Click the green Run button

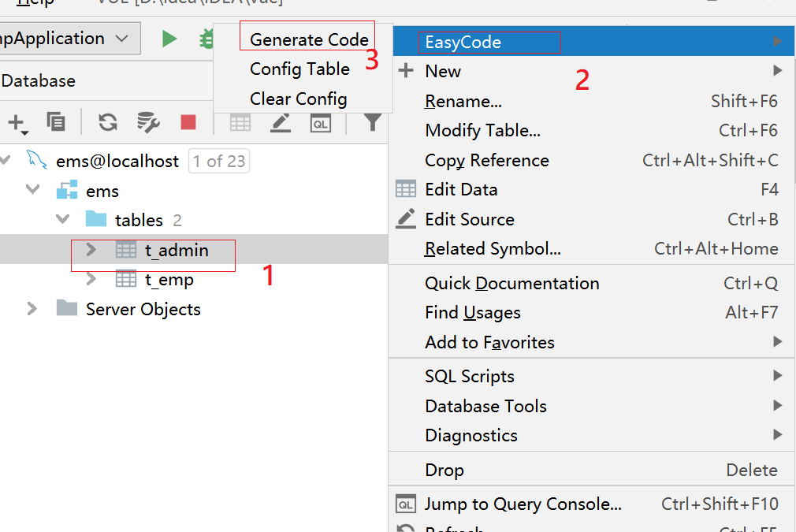(x=169, y=39)
